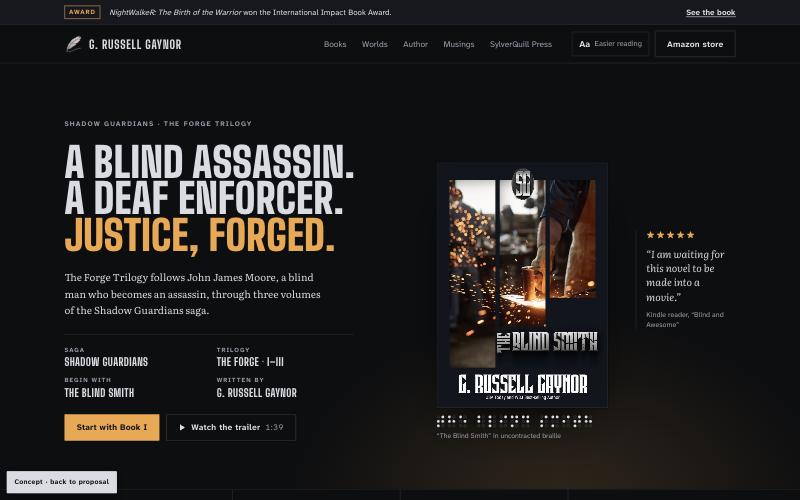Click the A BLIND ASSASSIN. headline line
The width and height of the screenshot is (800, 500).
209,162
